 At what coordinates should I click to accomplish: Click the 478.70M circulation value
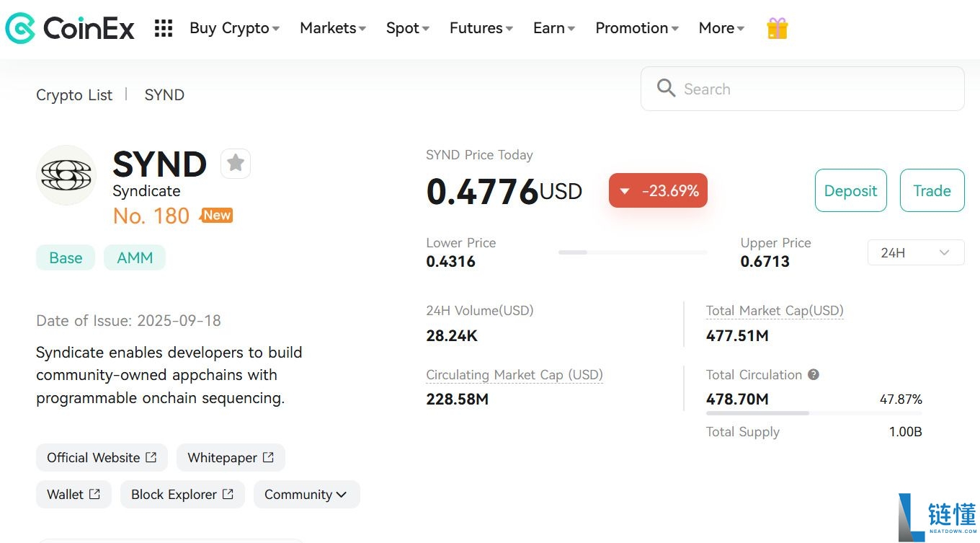coord(737,399)
